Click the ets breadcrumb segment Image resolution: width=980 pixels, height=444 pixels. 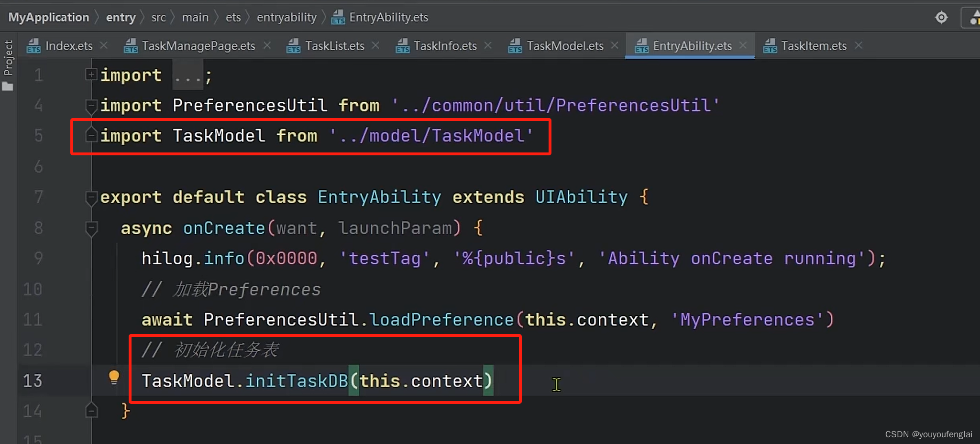[x=233, y=17]
